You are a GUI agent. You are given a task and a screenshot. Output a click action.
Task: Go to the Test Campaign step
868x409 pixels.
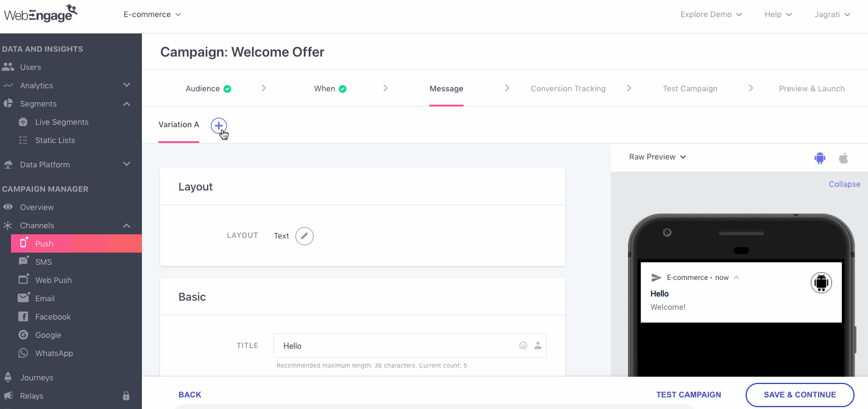coord(690,88)
